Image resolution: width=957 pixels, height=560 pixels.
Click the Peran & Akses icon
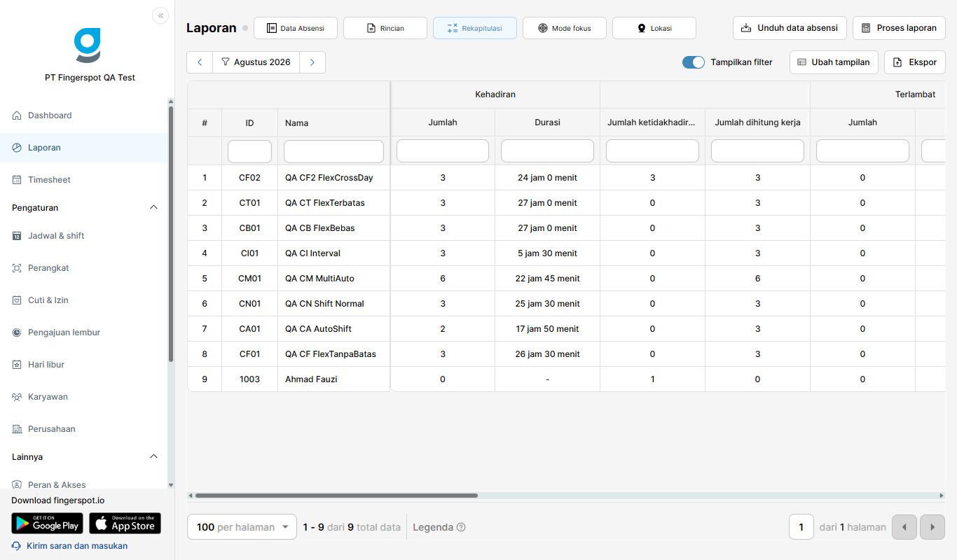tap(18, 484)
